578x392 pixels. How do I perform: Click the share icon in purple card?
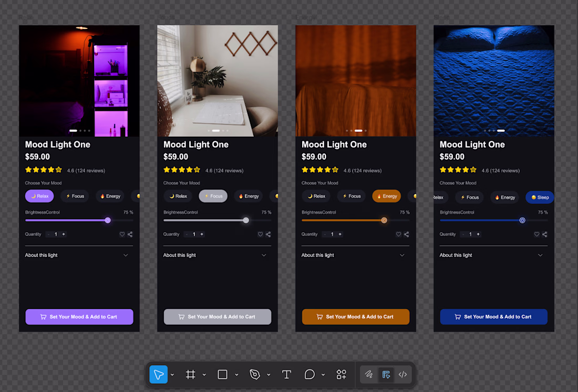tap(130, 234)
